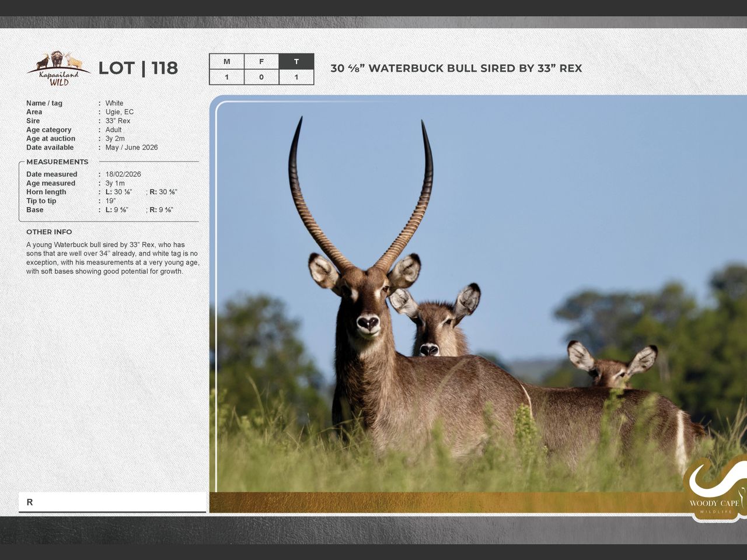Click the value 0 under F
Image resolution: width=747 pixels, height=560 pixels.
261,77
